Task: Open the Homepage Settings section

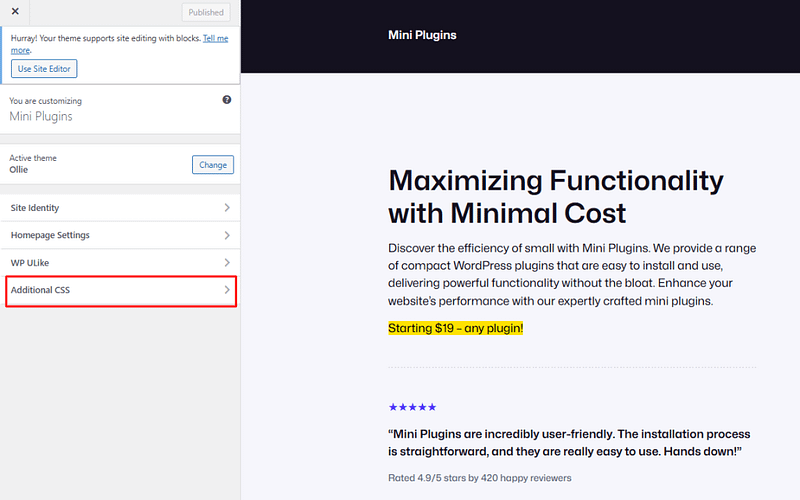Action: (120, 235)
